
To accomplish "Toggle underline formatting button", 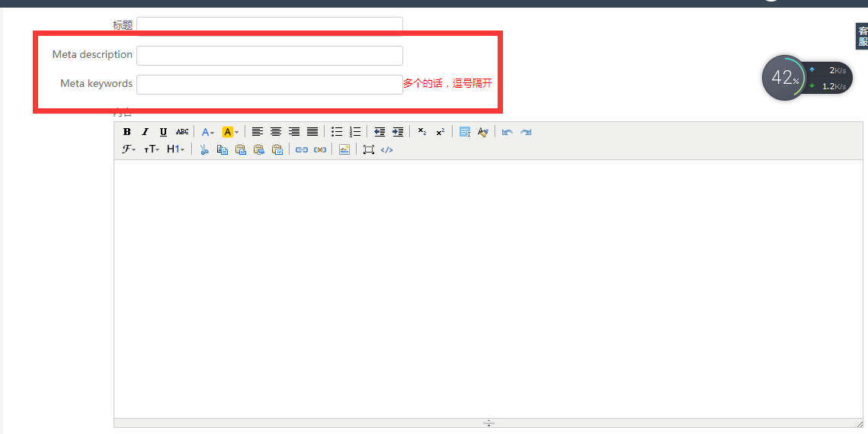I will pyautogui.click(x=163, y=132).
